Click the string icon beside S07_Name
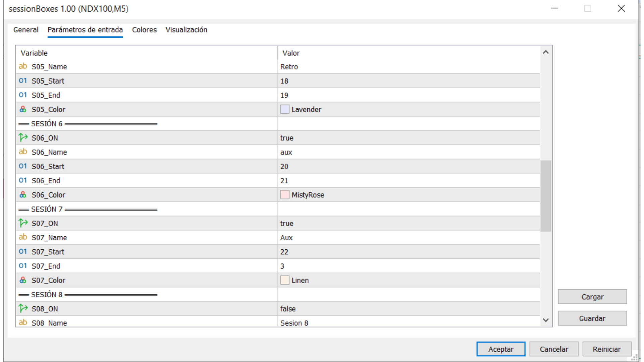The image size is (644, 362). coord(23,237)
